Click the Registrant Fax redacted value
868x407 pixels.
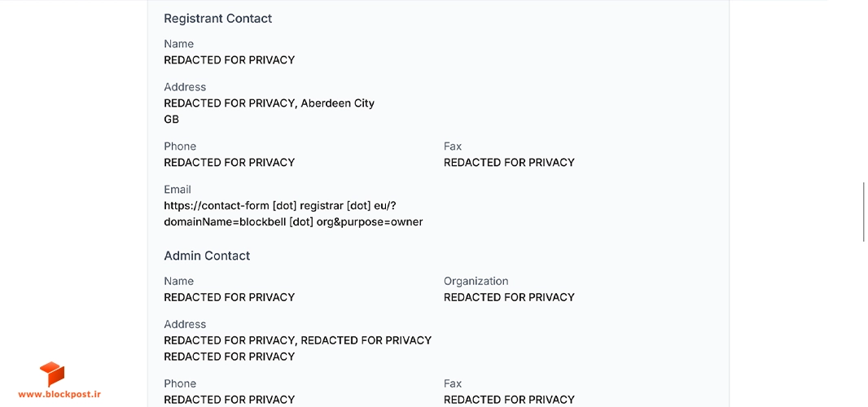[x=509, y=163]
